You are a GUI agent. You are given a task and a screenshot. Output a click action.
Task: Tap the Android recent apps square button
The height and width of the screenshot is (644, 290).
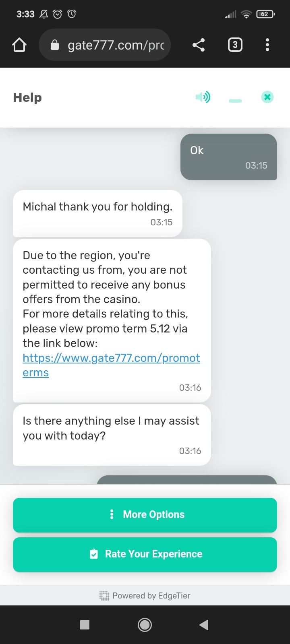point(85,625)
